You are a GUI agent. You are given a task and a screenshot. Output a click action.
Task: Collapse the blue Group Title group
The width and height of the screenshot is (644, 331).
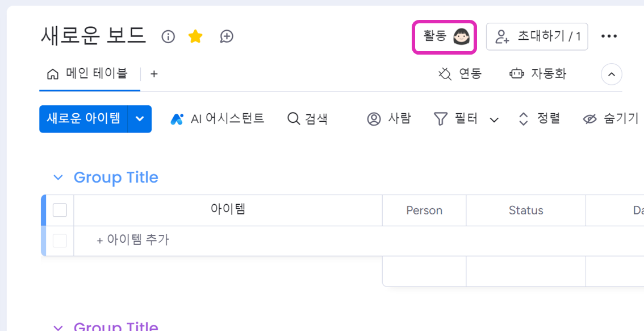58,177
